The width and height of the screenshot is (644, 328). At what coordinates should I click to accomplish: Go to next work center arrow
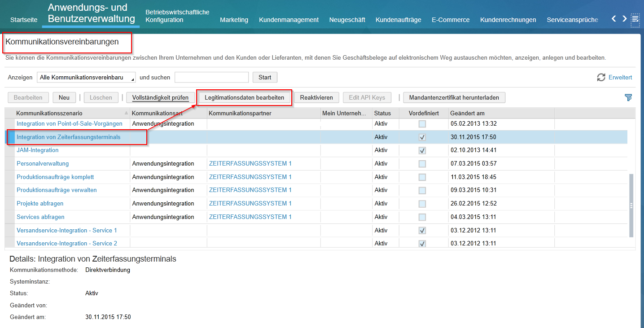pyautogui.click(x=624, y=18)
